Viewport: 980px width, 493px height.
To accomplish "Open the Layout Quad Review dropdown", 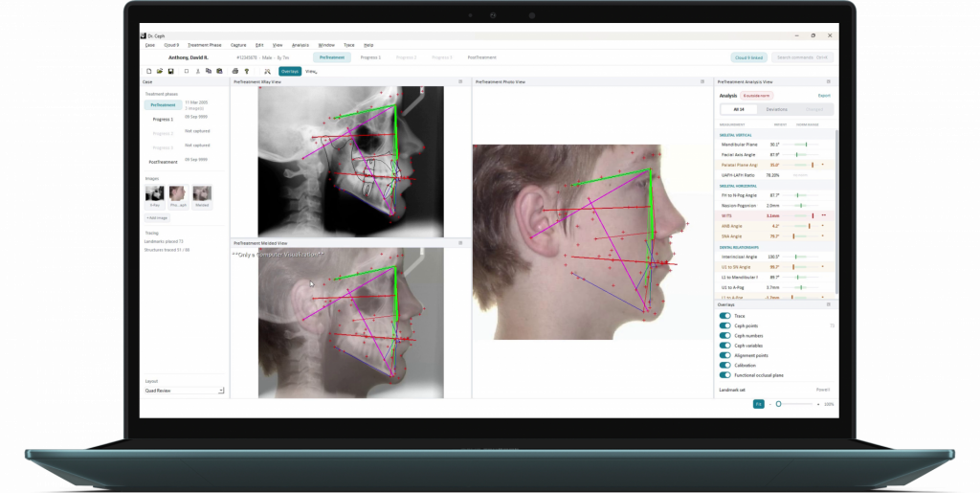I will [184, 391].
